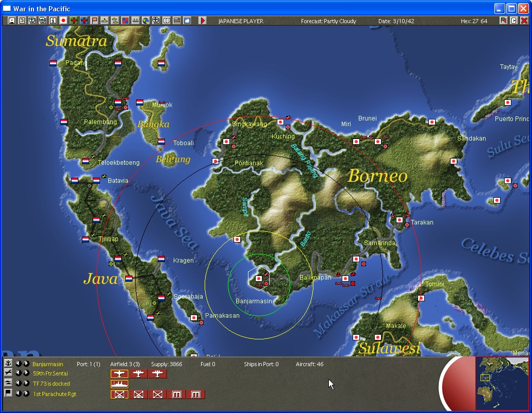Click next arrow on the 59th Ftr Sentai row
The height and width of the screenshot is (413, 532).
point(26,373)
